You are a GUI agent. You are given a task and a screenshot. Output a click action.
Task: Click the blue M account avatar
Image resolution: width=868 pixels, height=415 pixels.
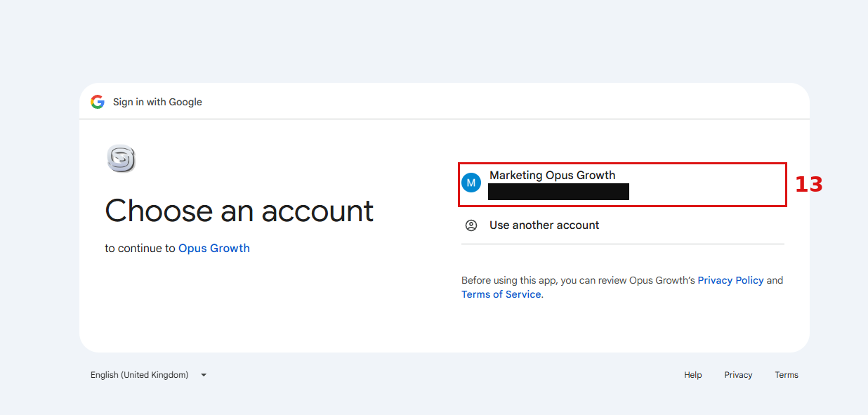point(471,183)
